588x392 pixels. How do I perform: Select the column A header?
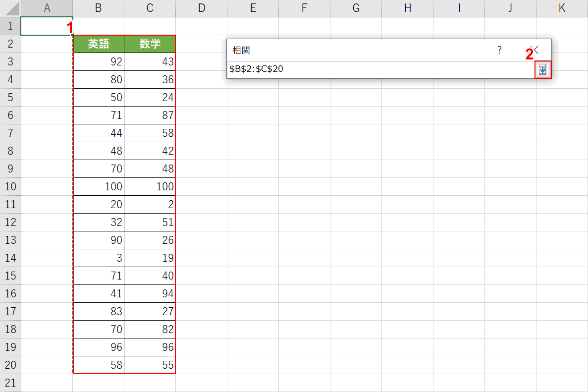tap(47, 8)
